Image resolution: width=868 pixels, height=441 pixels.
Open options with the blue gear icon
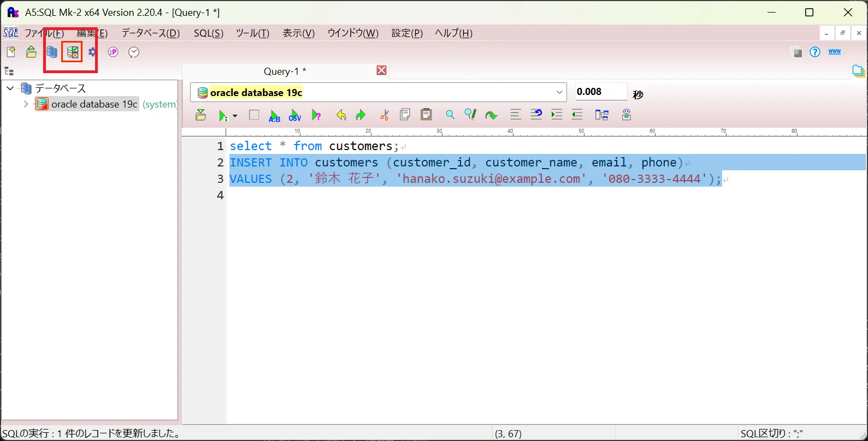pos(92,52)
